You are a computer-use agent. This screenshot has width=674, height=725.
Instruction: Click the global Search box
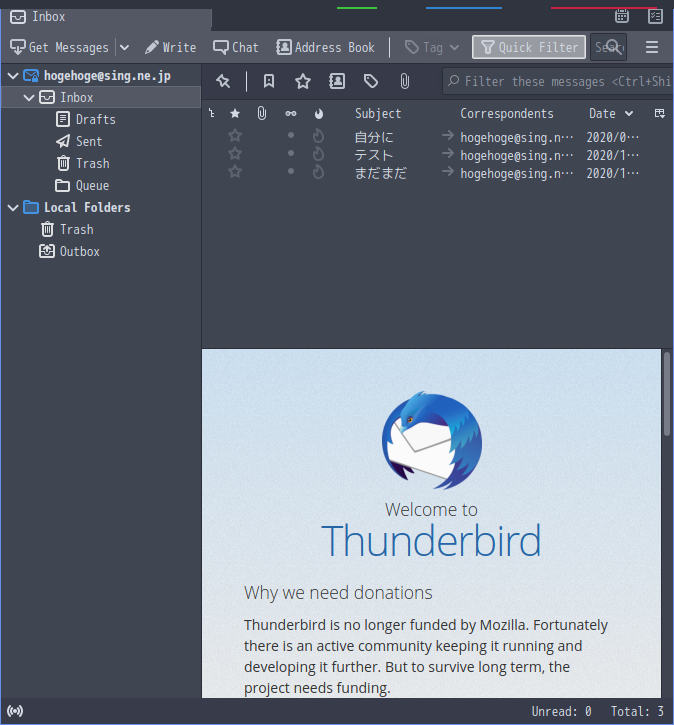[608, 47]
